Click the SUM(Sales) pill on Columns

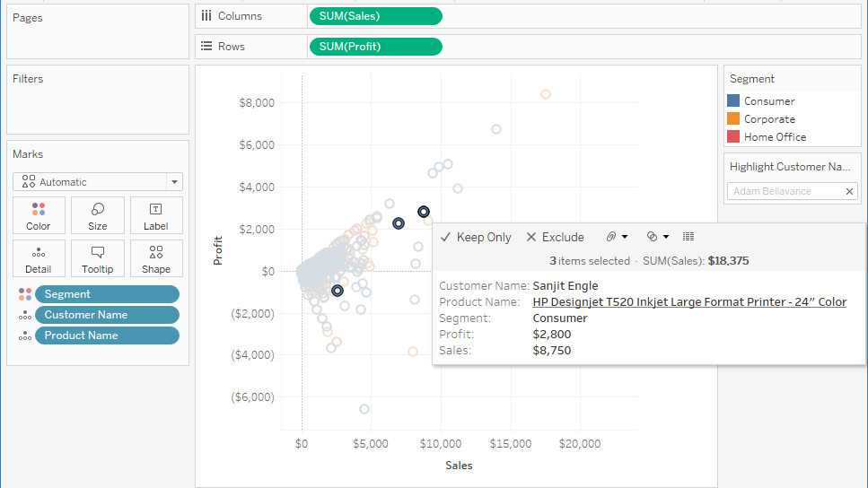(375, 16)
